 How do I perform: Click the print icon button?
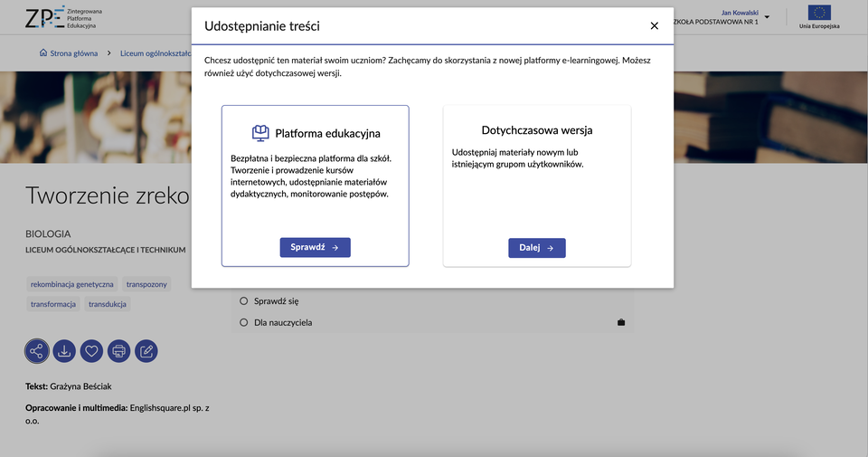tap(118, 351)
